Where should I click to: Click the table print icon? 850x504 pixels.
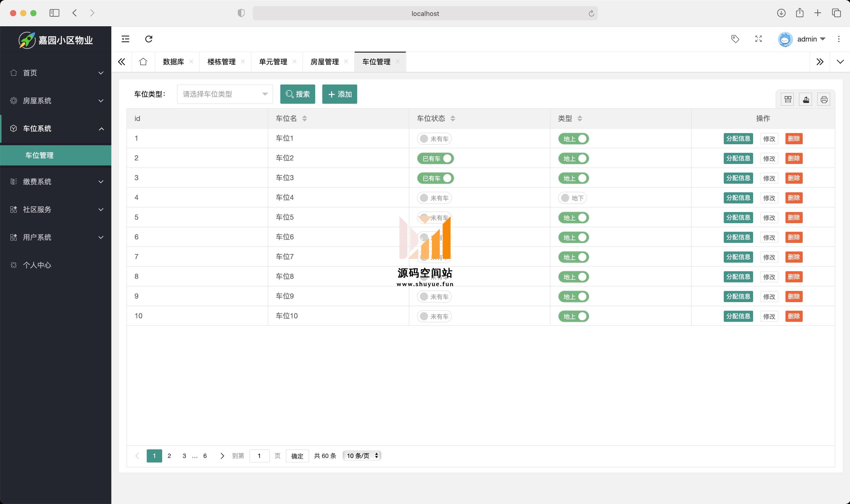[x=823, y=99]
